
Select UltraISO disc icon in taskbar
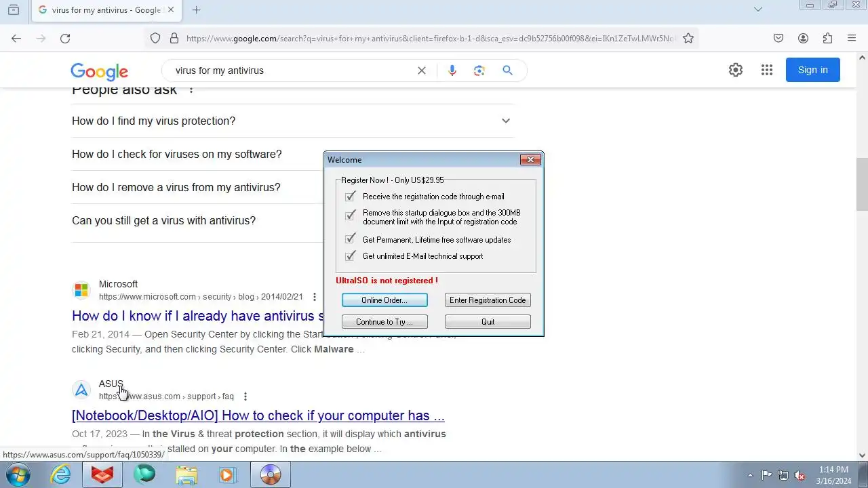point(271,474)
